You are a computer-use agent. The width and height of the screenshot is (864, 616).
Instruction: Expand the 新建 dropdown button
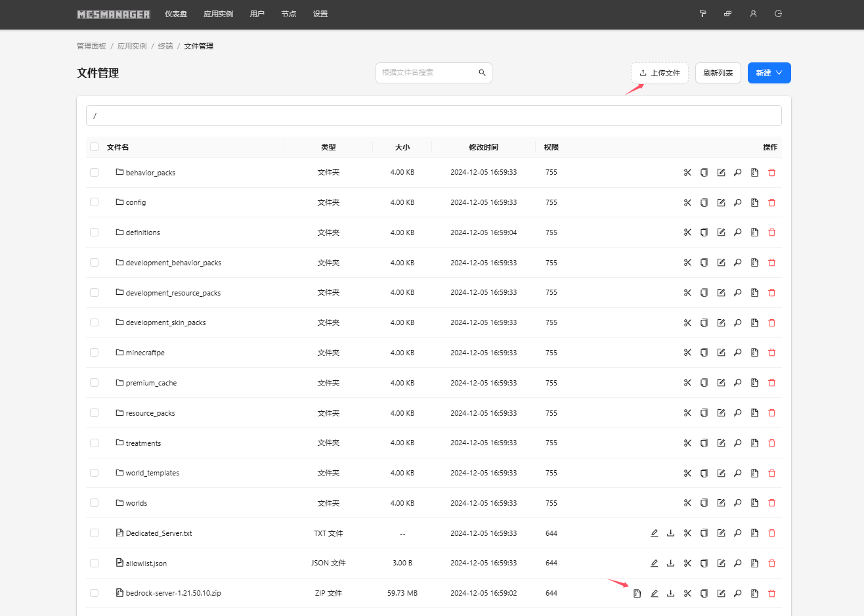point(769,73)
